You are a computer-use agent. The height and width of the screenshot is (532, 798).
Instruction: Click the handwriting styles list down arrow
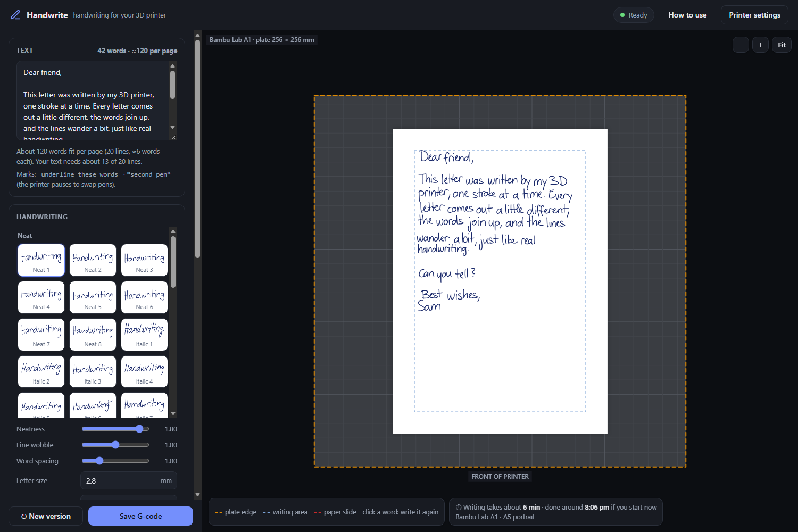[173, 413]
